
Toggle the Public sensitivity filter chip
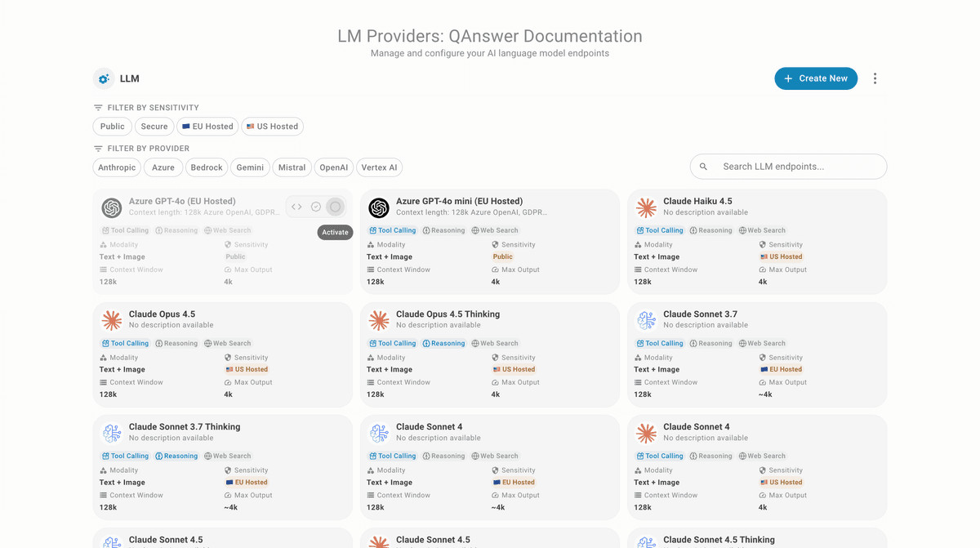(x=113, y=127)
